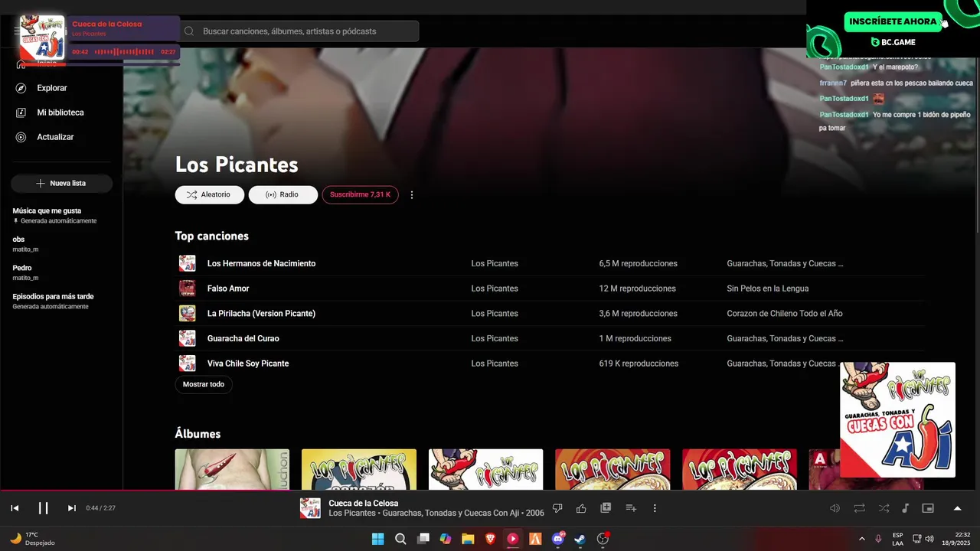
Task: Dislike Cueca de la Celosa
Action: (x=557, y=508)
